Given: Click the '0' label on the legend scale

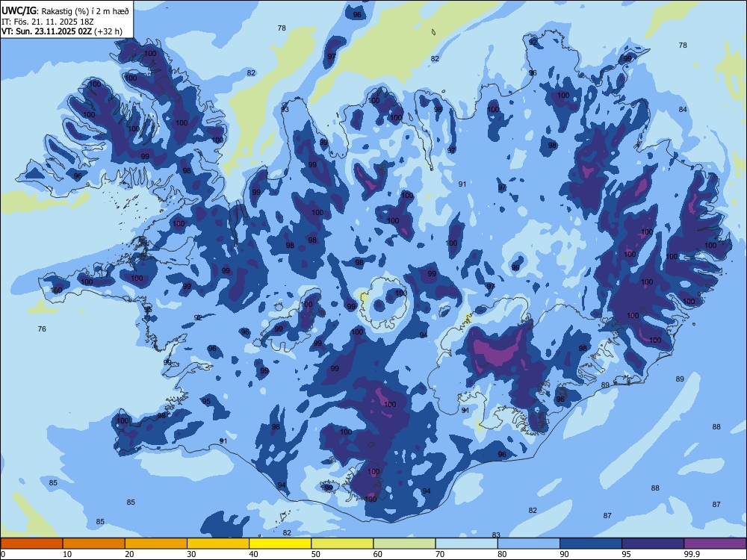Looking at the screenshot, I should coord(3,554).
